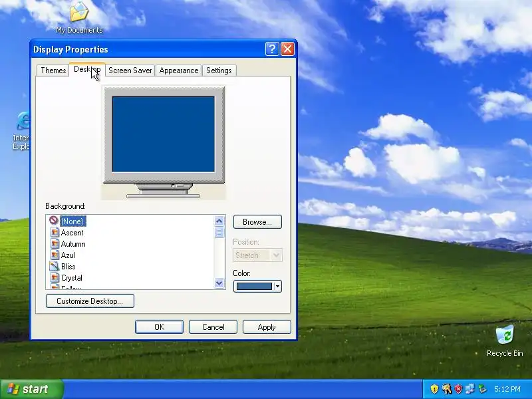Viewport: 532px width, 399px height.
Task: Click the Background list scroll down arrow
Action: click(x=219, y=283)
